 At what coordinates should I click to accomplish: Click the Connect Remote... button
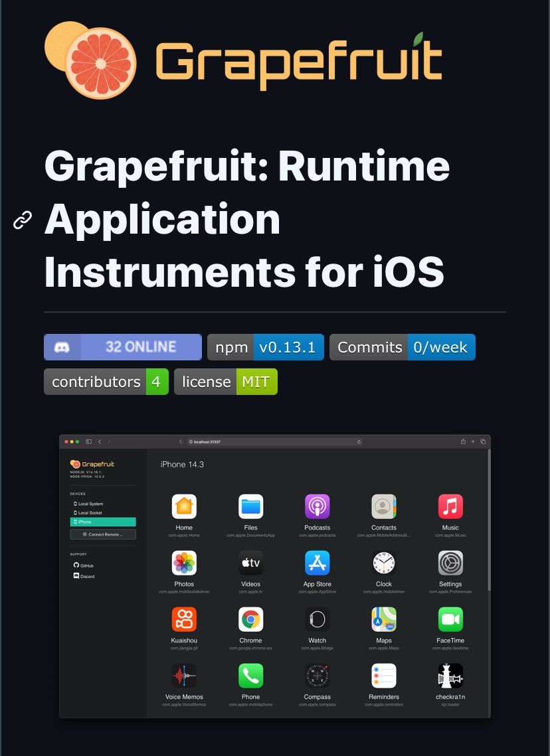pos(103,534)
